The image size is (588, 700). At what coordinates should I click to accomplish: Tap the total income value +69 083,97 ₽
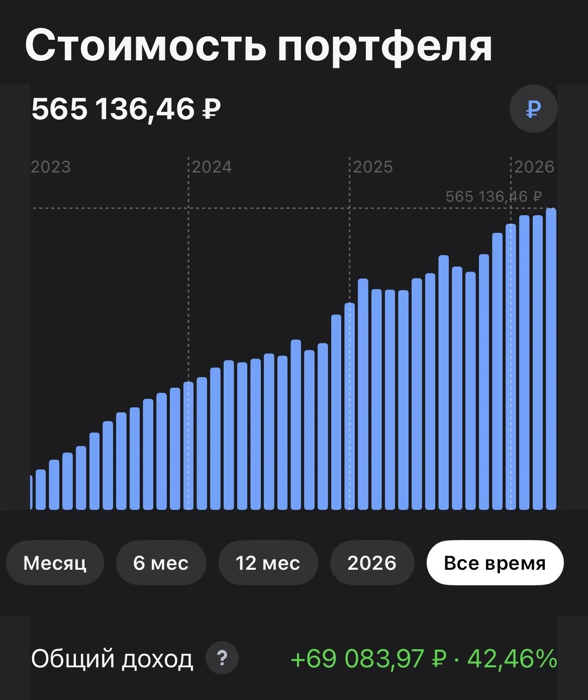369,659
